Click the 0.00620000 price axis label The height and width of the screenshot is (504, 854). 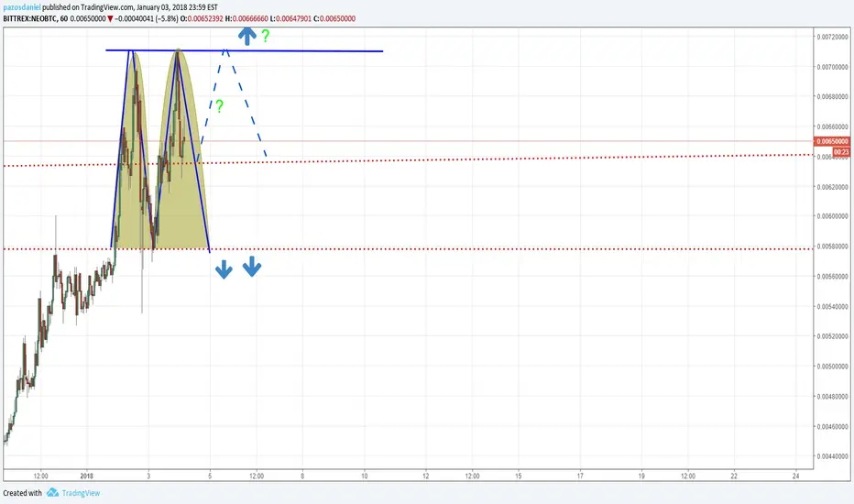click(832, 187)
